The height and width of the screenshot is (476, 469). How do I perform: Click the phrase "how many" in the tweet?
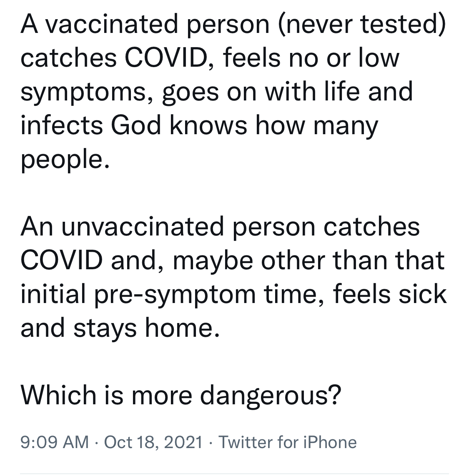coord(316,125)
